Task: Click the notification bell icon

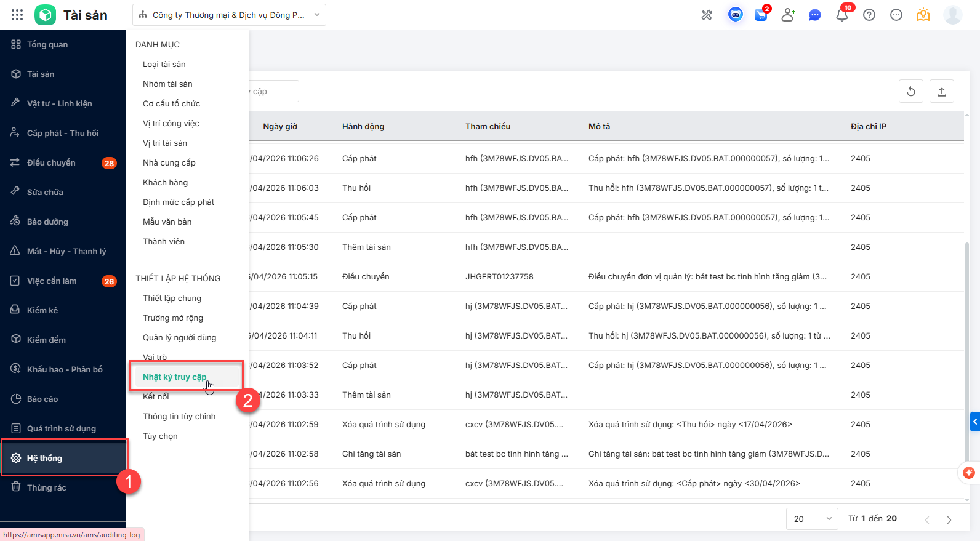Action: (841, 15)
